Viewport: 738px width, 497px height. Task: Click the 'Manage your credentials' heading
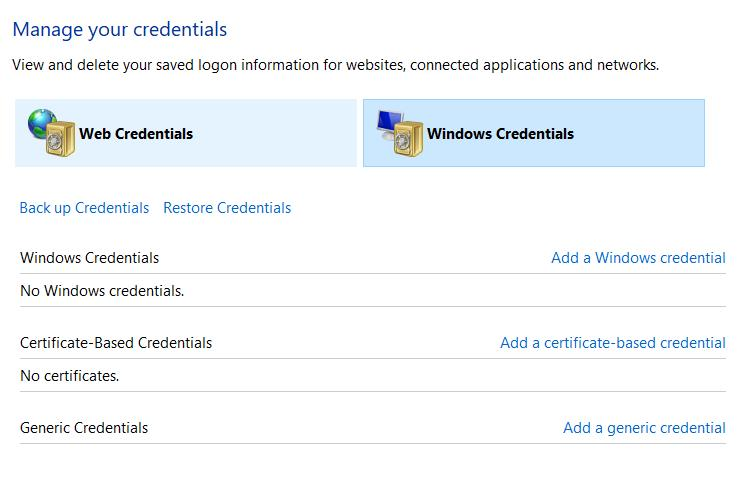click(x=120, y=30)
